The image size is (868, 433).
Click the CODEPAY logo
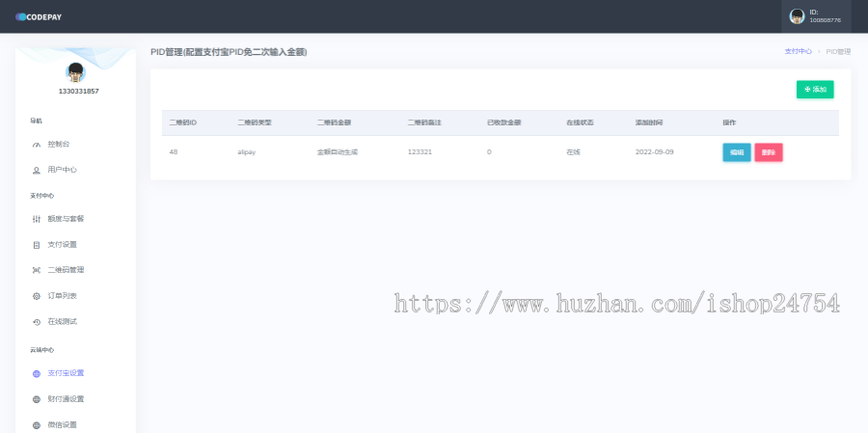(39, 17)
